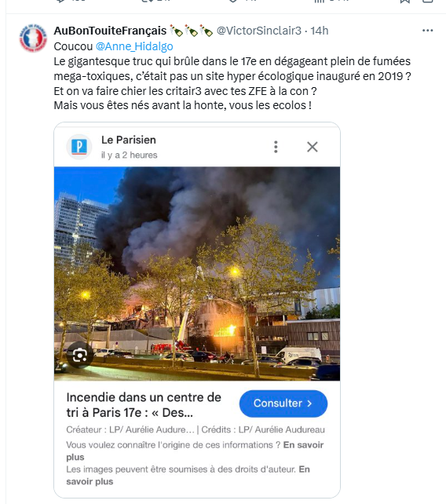Click the 14h tweet timestamp
The image size is (446, 504).
pos(320,31)
